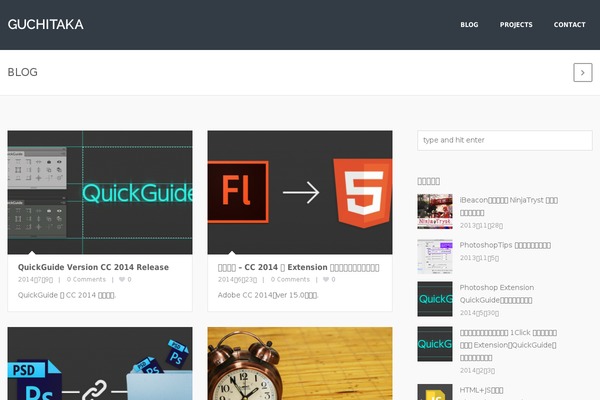Open the '1Click' Extension QuickGuide sidebar link
The image size is (600, 400).
(508, 345)
